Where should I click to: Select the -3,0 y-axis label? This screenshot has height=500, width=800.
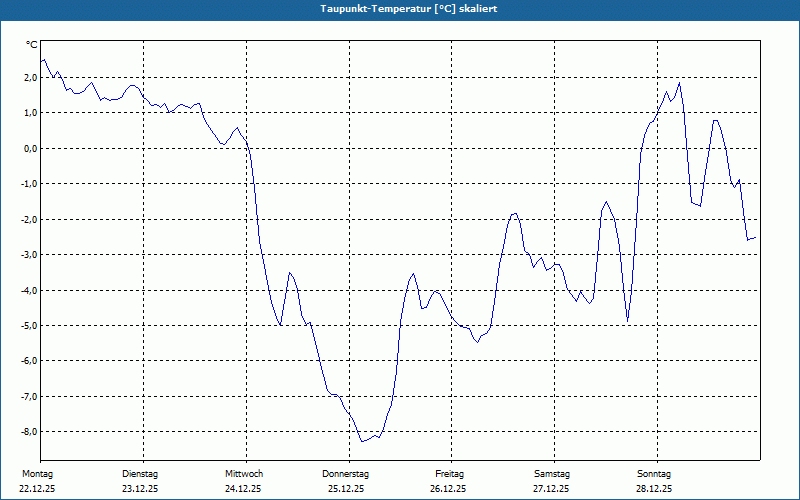(29, 255)
